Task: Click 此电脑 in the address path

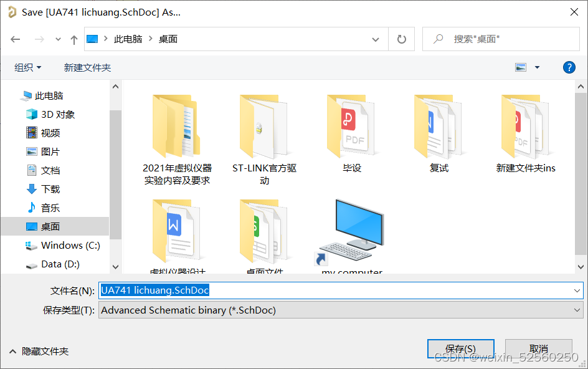Action: (128, 39)
